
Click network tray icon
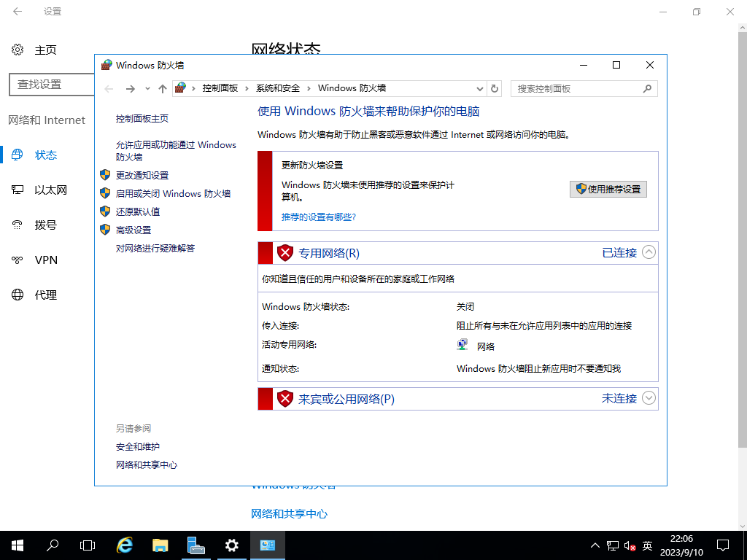pyautogui.click(x=613, y=545)
